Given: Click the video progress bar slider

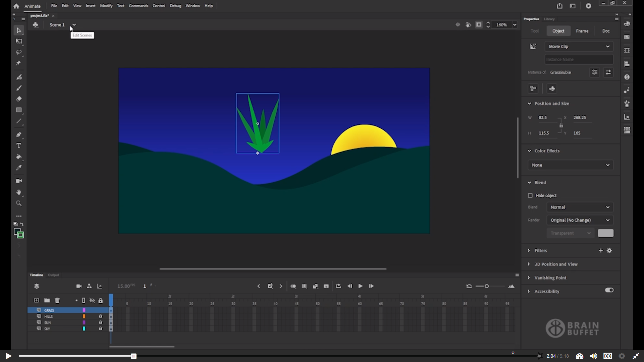Looking at the screenshot, I should 133,356.
